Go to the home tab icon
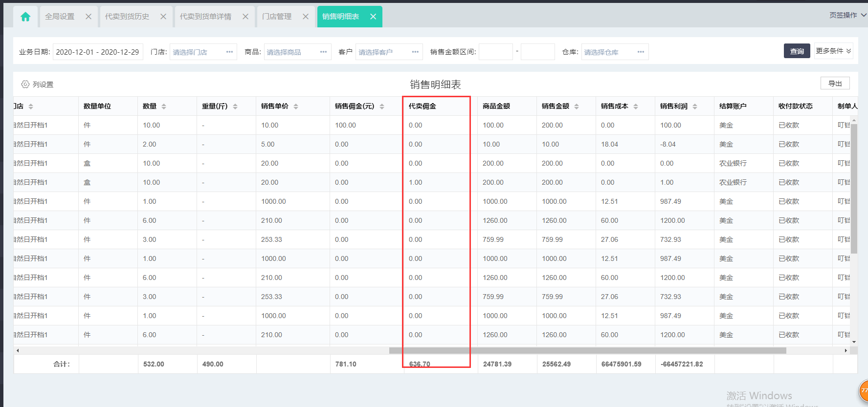The width and height of the screenshot is (868, 407). tap(25, 17)
